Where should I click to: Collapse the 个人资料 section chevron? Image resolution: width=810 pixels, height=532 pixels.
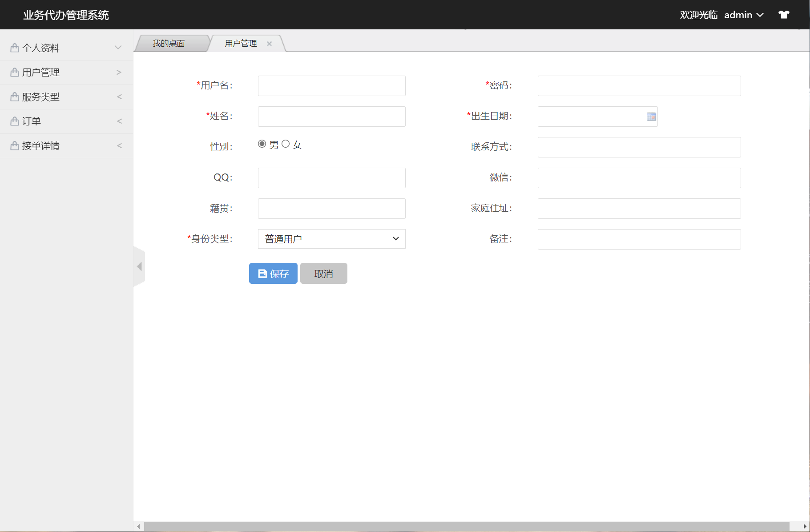coord(118,47)
